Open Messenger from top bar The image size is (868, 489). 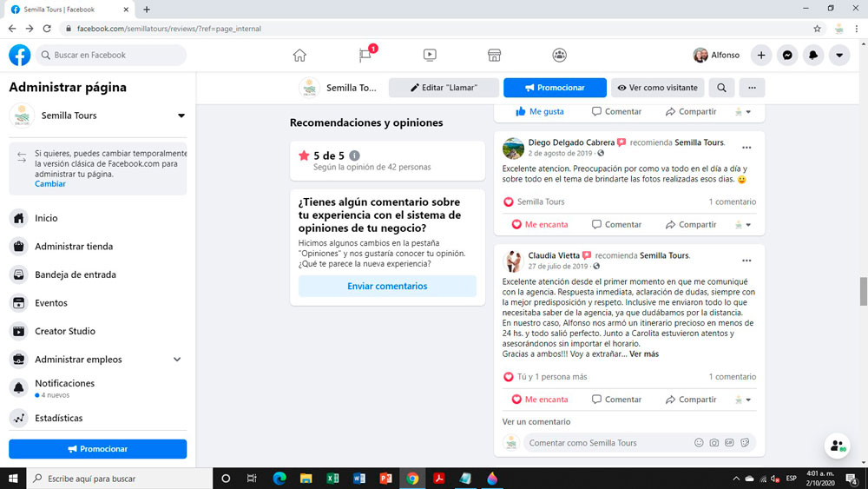(787, 55)
